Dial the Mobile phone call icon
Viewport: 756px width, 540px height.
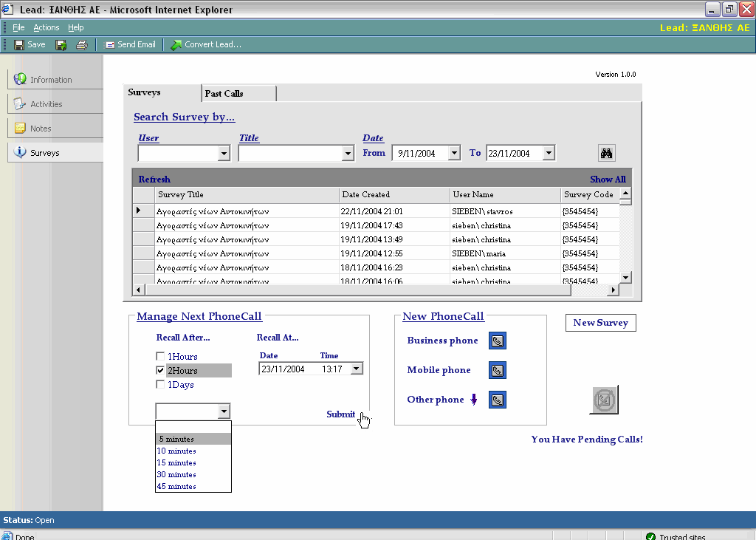tap(497, 371)
